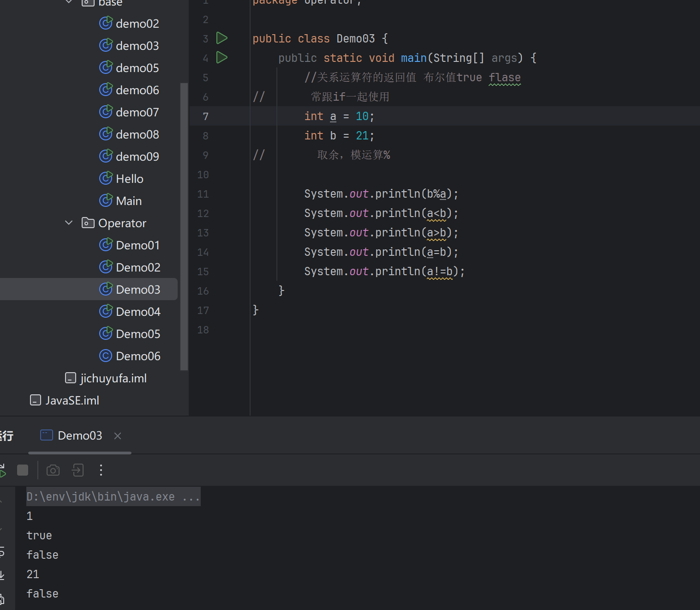Viewport: 700px width, 610px height.
Task: Open Demo01 in Operator package
Action: coord(138,245)
